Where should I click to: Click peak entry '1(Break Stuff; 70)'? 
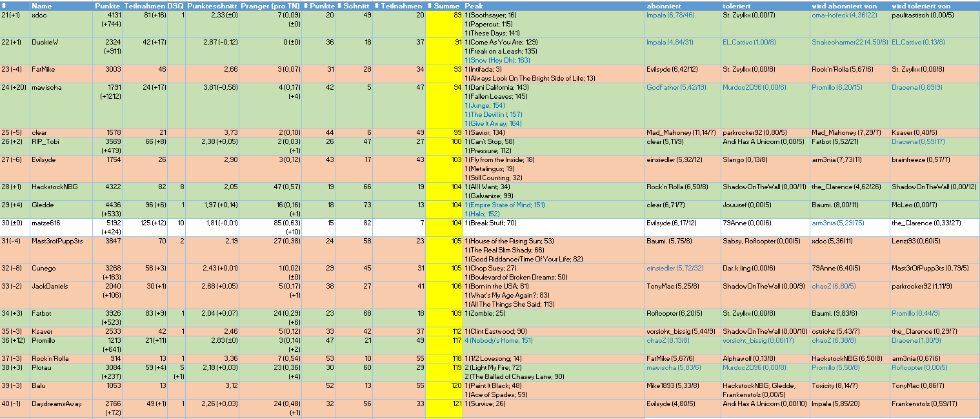pyautogui.click(x=490, y=223)
